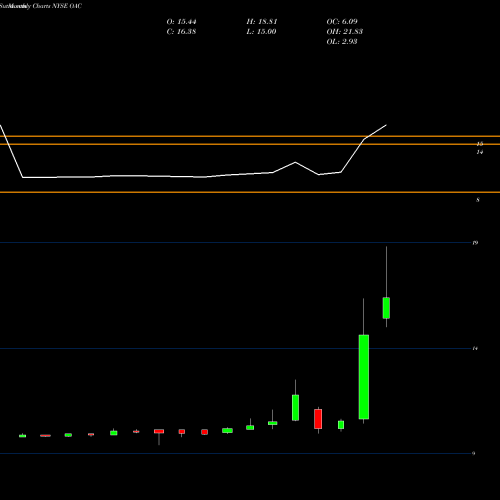Select the open value 'O: 15.44'
This screenshot has height=500, width=500.
point(181,22)
